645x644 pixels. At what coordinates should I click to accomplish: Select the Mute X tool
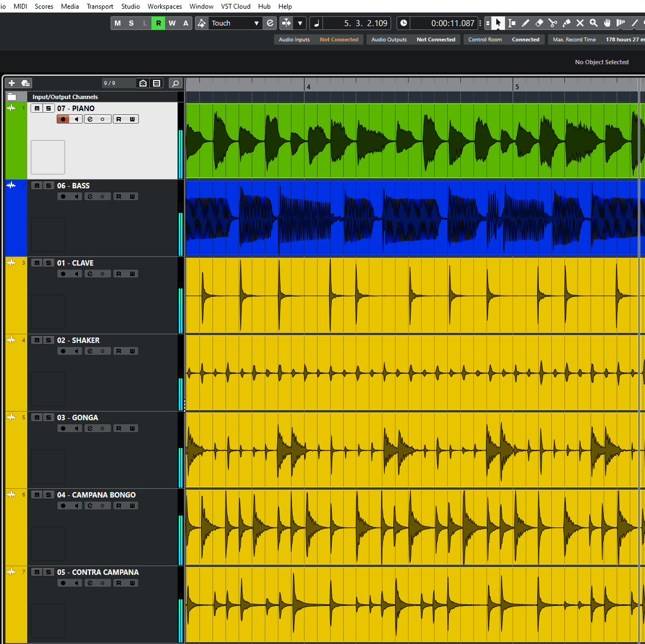click(580, 23)
